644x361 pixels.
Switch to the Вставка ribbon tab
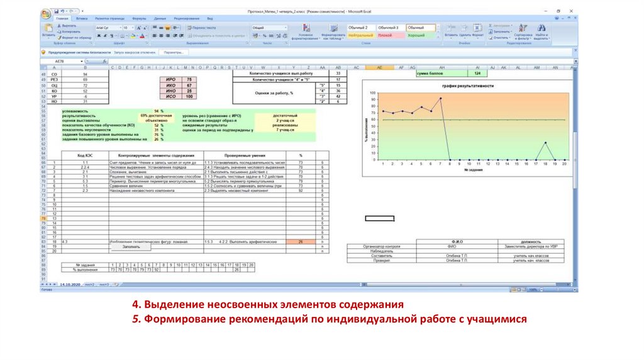click(82, 18)
